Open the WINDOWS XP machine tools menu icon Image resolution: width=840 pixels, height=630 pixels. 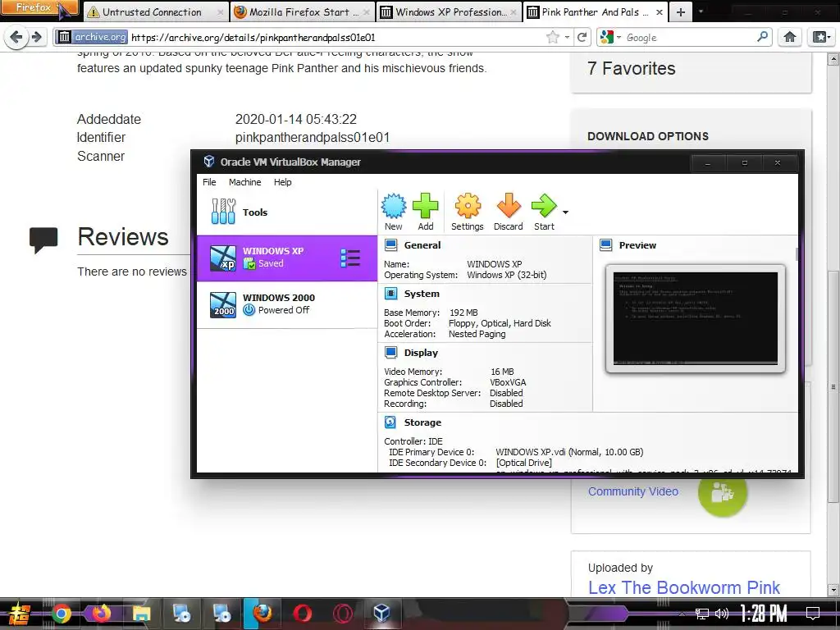(350, 258)
